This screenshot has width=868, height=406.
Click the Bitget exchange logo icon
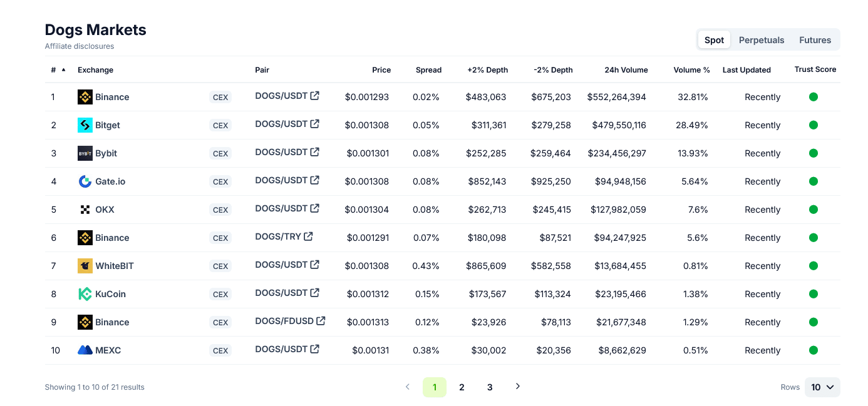point(85,125)
